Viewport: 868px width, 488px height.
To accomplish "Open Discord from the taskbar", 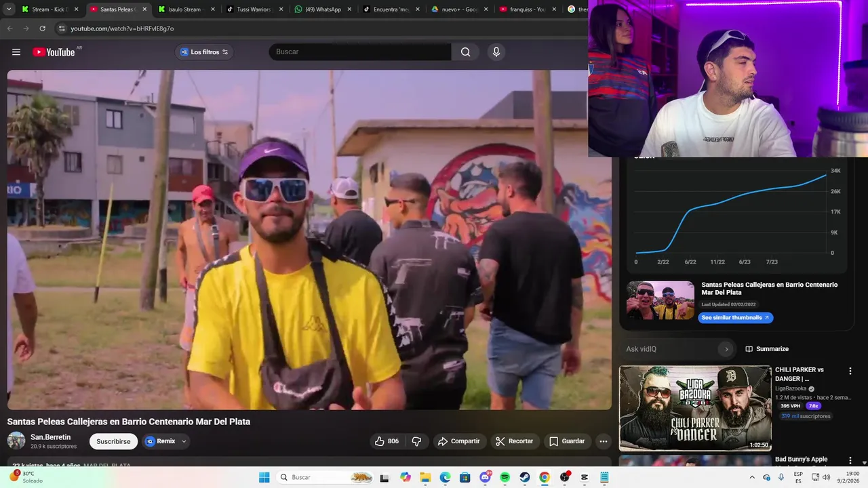I will pyautogui.click(x=485, y=477).
